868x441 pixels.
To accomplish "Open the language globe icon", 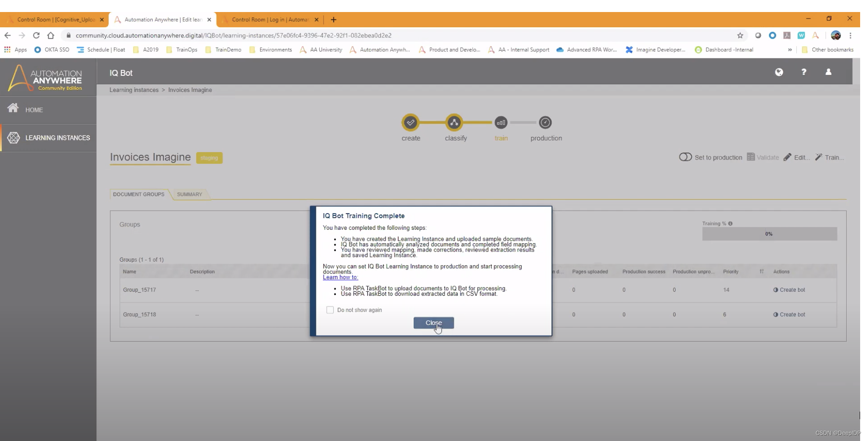I will [779, 72].
